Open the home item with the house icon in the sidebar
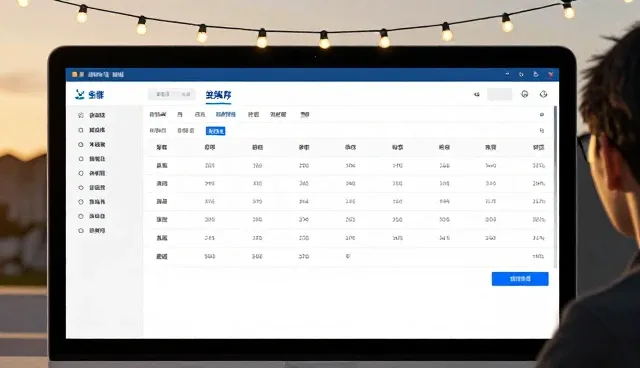This screenshot has height=368, width=640. pyautogui.click(x=92, y=115)
